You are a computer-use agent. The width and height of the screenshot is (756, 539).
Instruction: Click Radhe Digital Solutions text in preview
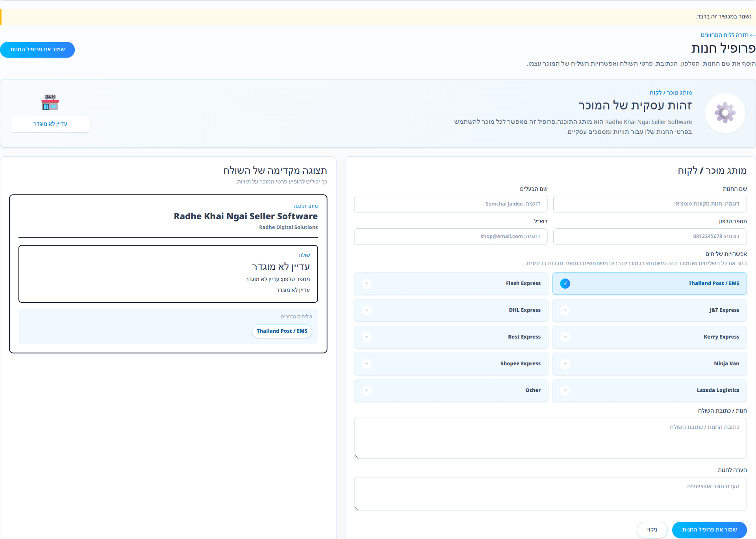288,227
